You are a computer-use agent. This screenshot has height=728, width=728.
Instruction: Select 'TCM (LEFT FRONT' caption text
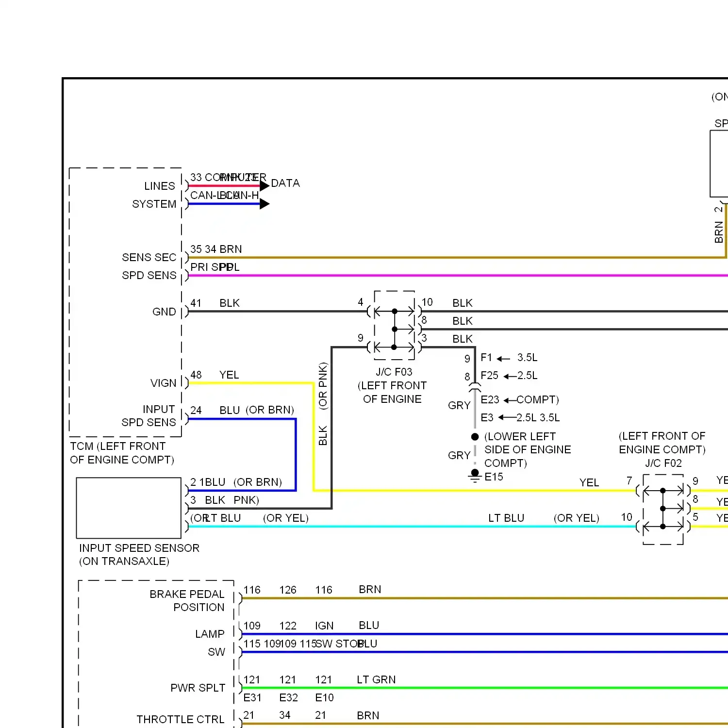pyautogui.click(x=117, y=446)
